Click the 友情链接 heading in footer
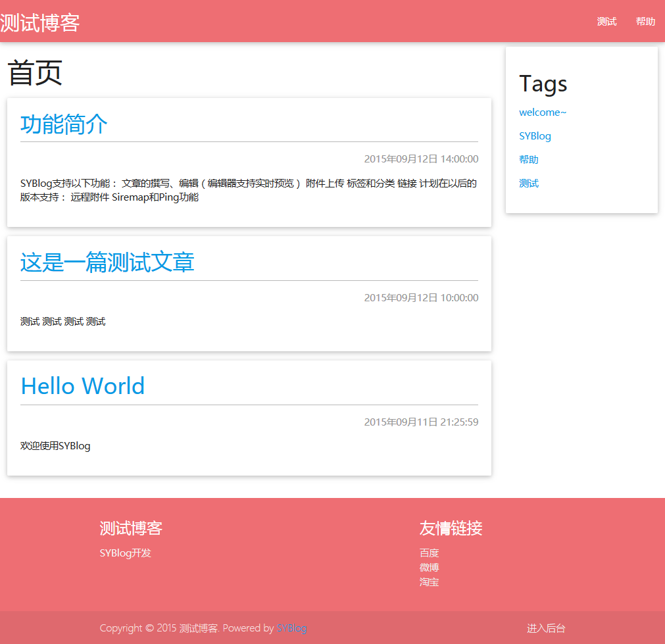 (451, 528)
